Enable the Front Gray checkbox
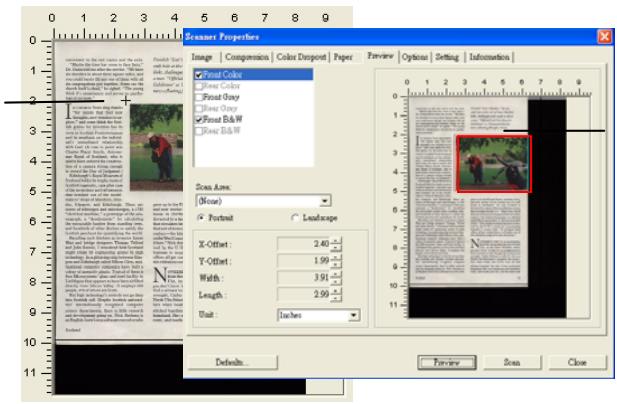The height and width of the screenshot is (404, 617). click(x=196, y=97)
